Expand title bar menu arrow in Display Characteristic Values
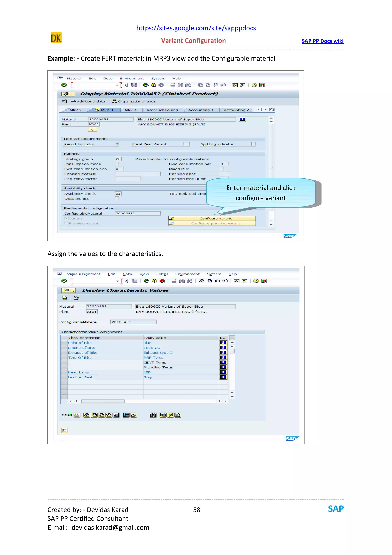Screen dimensions: 392x555 click(x=73, y=290)
